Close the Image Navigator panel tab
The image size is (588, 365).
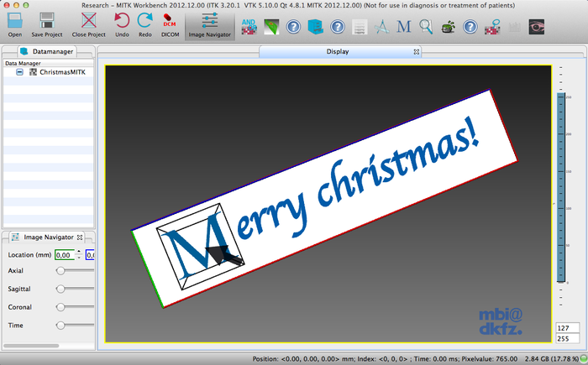81,237
